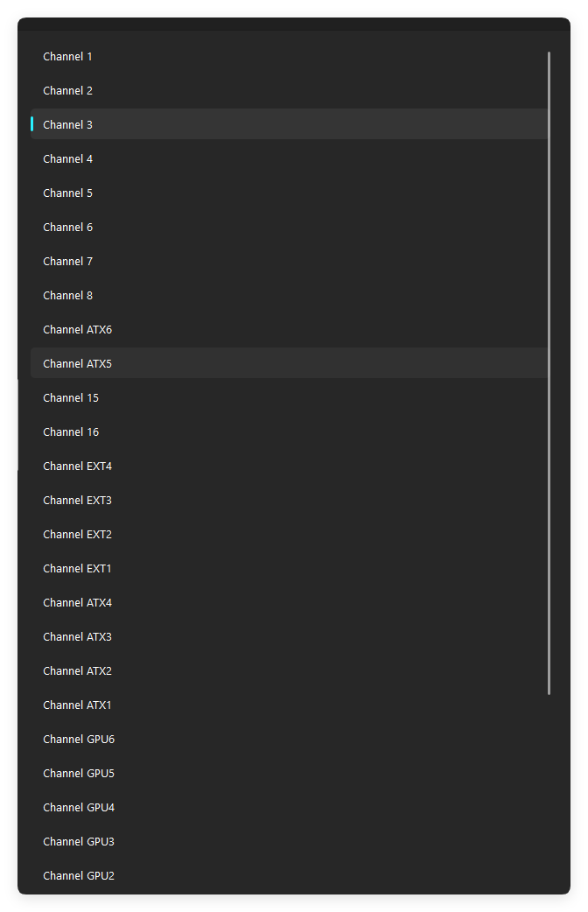This screenshot has height=912, width=588.
Task: Select Channel 1 from the list
Action: point(290,56)
